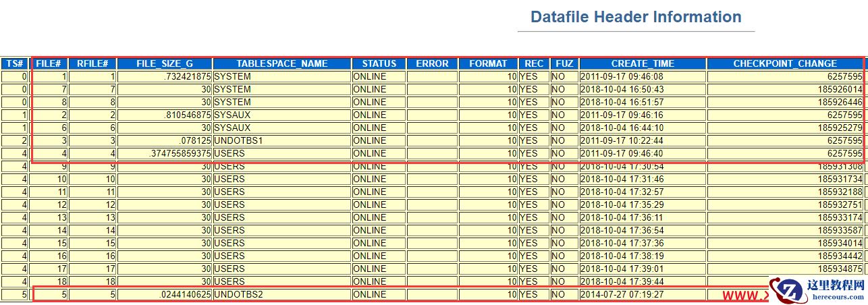
Task: Select checkpoint change value 185932188
Action: click(840, 192)
